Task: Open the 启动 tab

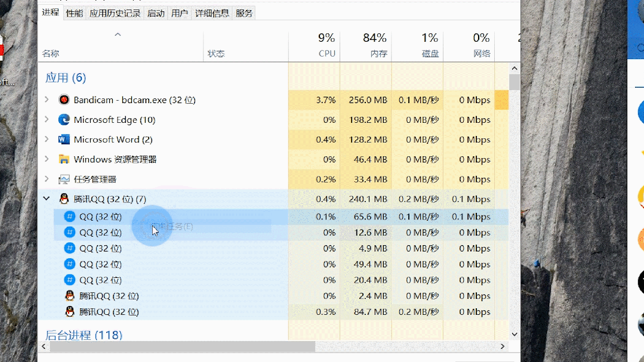Action: click(x=156, y=13)
